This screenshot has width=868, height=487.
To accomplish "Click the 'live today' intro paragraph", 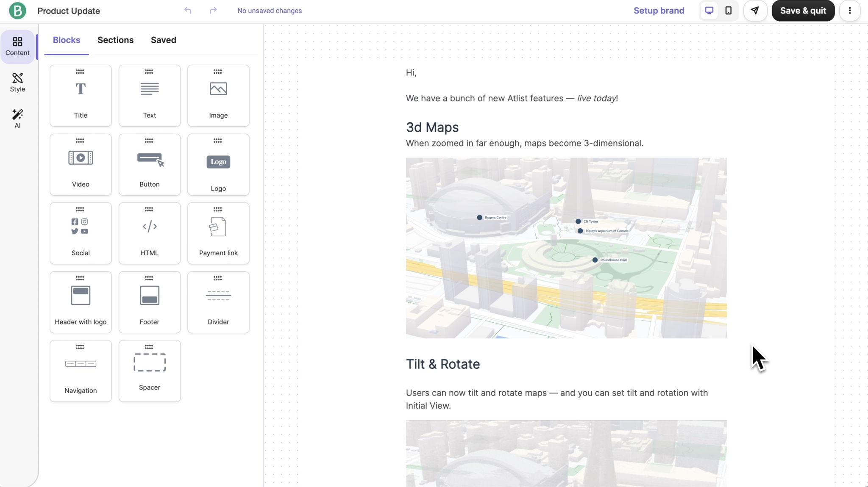I will coord(512,98).
